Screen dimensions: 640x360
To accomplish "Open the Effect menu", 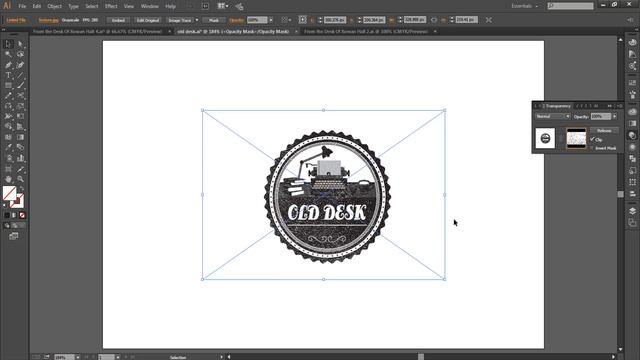I will [111, 6].
